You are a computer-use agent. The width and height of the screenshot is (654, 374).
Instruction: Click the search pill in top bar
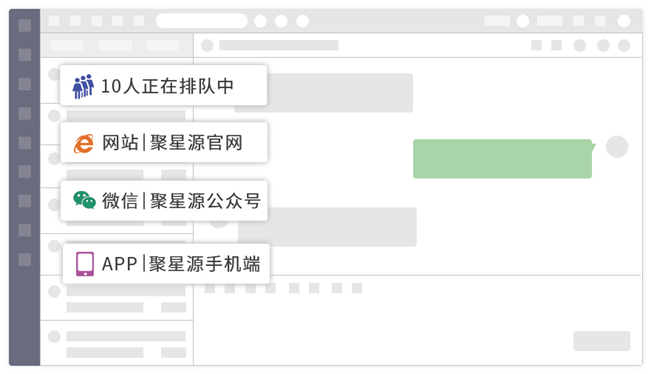201,20
